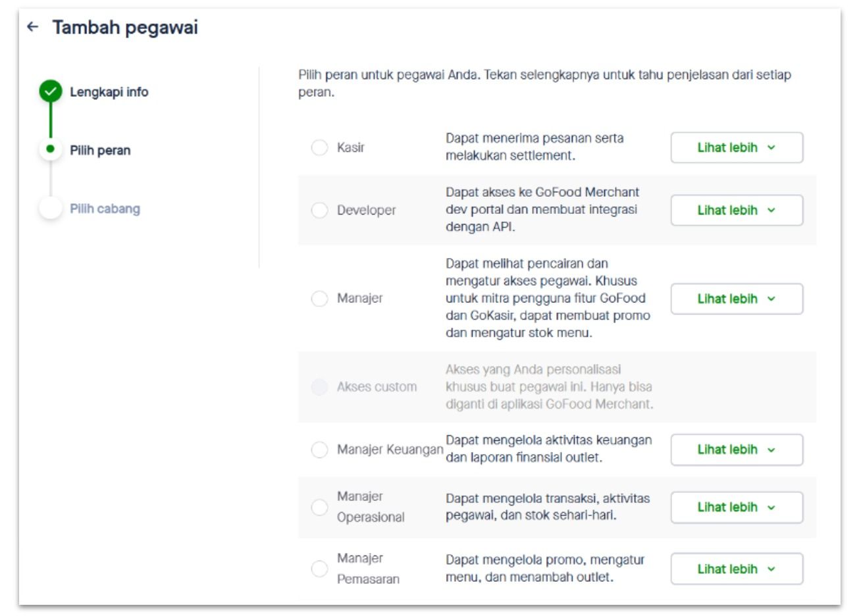Expand Lihat lebih for Kasir role
861x616 pixels.
(x=737, y=147)
